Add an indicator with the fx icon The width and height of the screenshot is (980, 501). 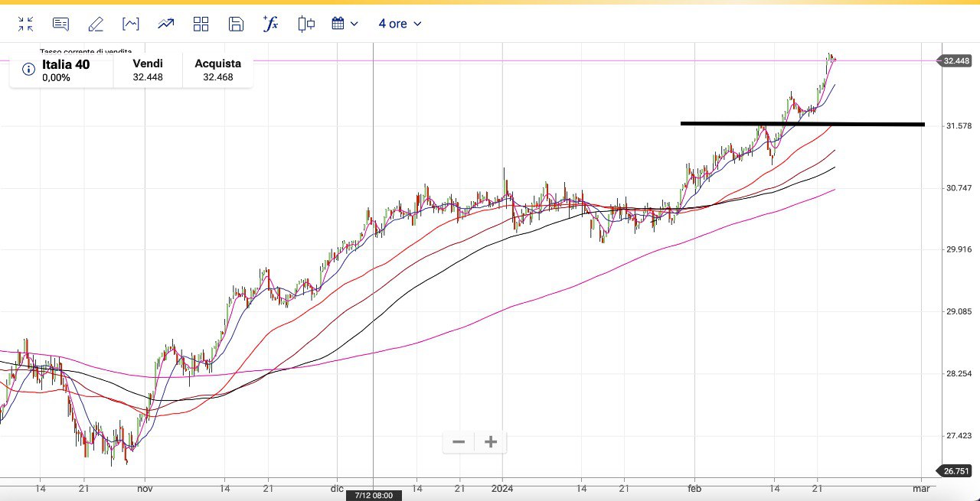[x=270, y=24]
